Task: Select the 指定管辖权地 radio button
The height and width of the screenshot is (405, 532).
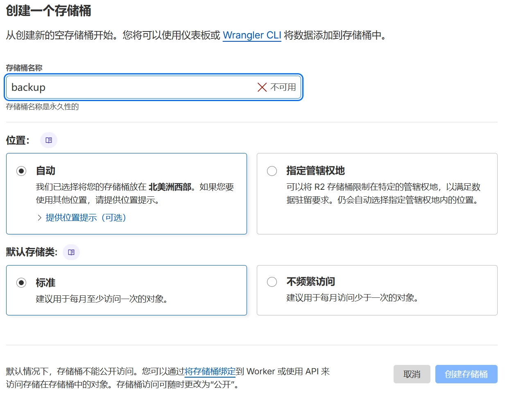Action: tap(272, 171)
